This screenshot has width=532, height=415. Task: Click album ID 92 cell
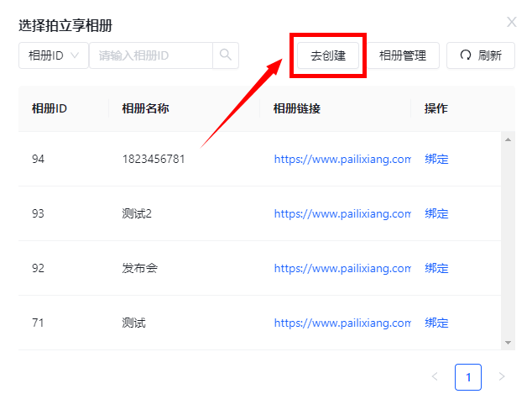click(38, 268)
